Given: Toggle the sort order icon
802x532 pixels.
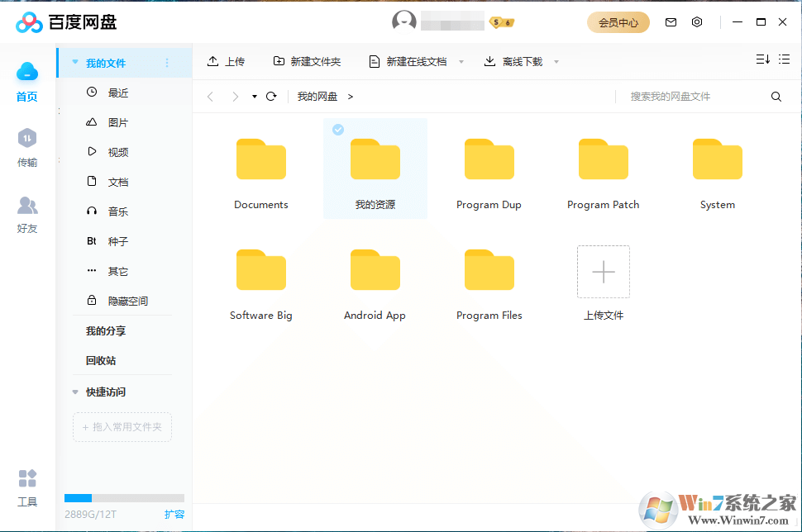Looking at the screenshot, I should point(762,59).
